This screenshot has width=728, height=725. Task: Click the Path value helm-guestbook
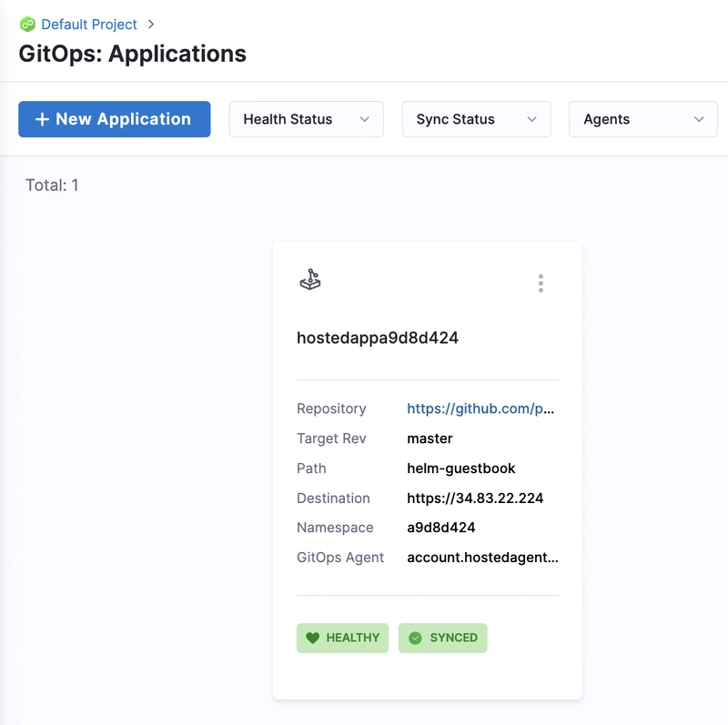coord(461,468)
